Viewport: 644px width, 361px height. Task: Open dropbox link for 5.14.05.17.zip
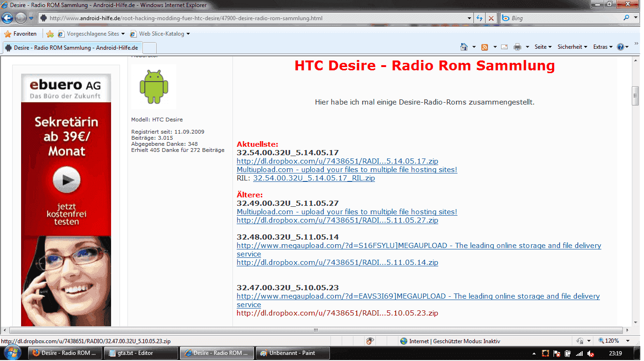[x=337, y=161]
